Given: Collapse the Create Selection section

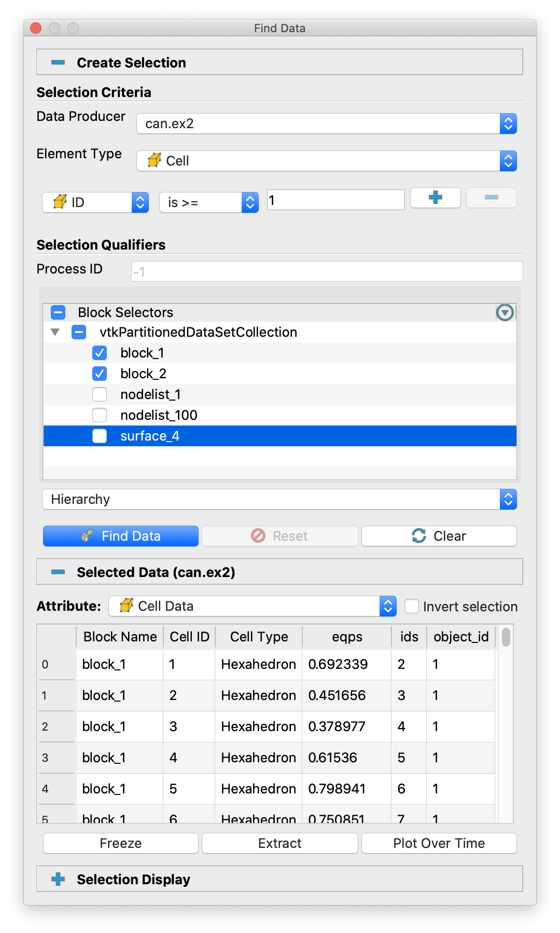Looking at the screenshot, I should coord(59,63).
